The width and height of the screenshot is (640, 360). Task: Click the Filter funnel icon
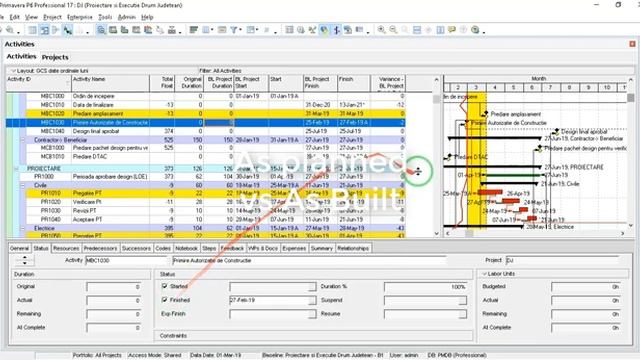click(x=233, y=30)
